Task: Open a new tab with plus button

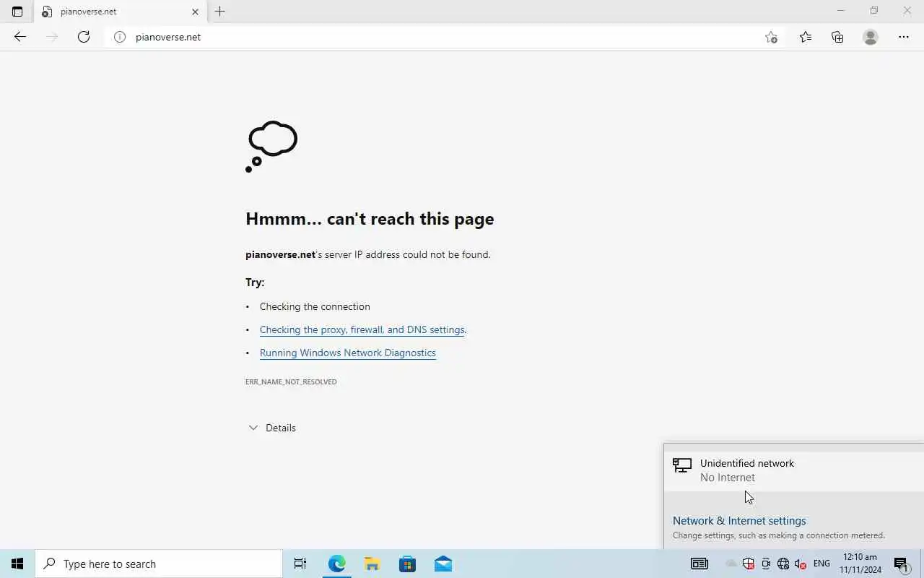Action: pyautogui.click(x=220, y=12)
